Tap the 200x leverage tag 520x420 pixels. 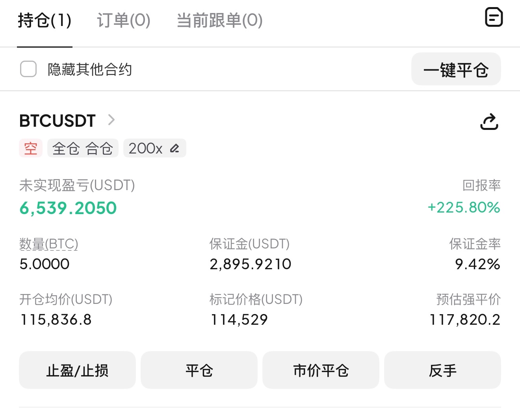[x=155, y=148]
